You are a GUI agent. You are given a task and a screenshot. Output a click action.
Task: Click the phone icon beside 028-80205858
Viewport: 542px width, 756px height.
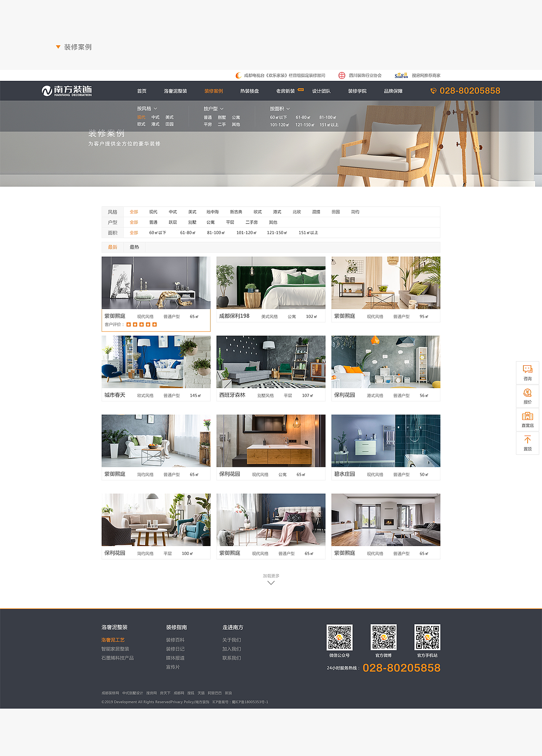[433, 91]
